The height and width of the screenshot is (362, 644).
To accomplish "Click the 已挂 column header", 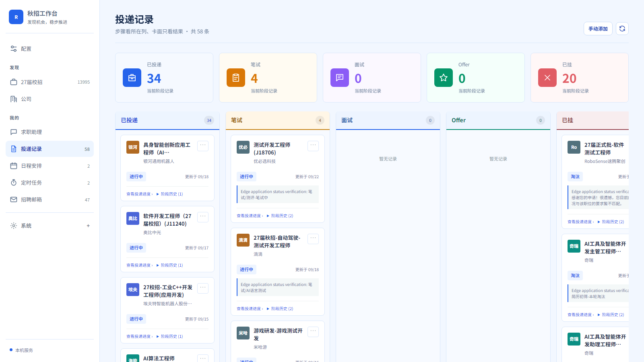I will (592, 120).
